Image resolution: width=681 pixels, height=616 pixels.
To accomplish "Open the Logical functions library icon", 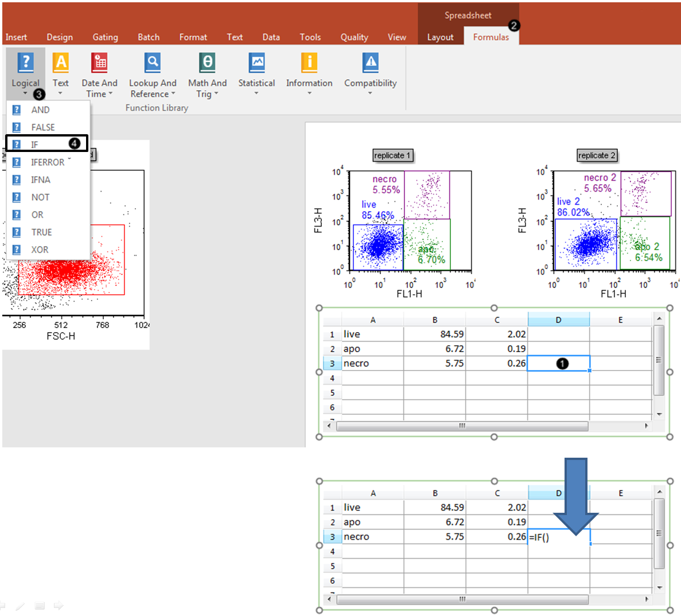I will pos(25,63).
